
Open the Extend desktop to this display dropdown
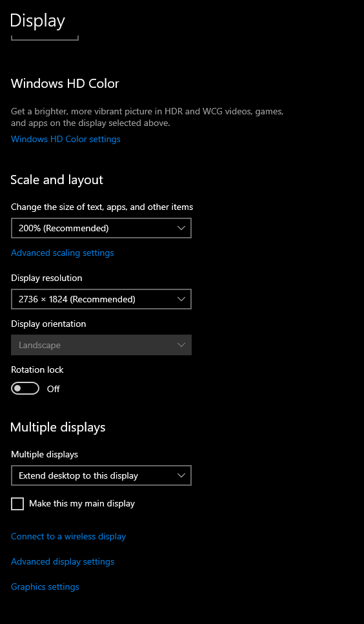(x=101, y=475)
